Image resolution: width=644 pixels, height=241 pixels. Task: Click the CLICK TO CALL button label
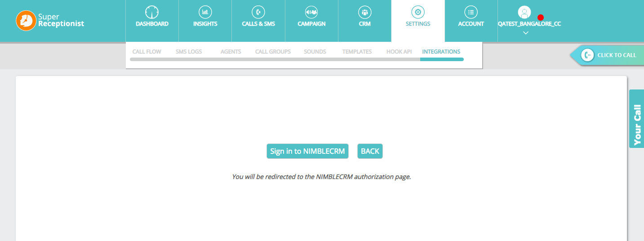pos(617,55)
